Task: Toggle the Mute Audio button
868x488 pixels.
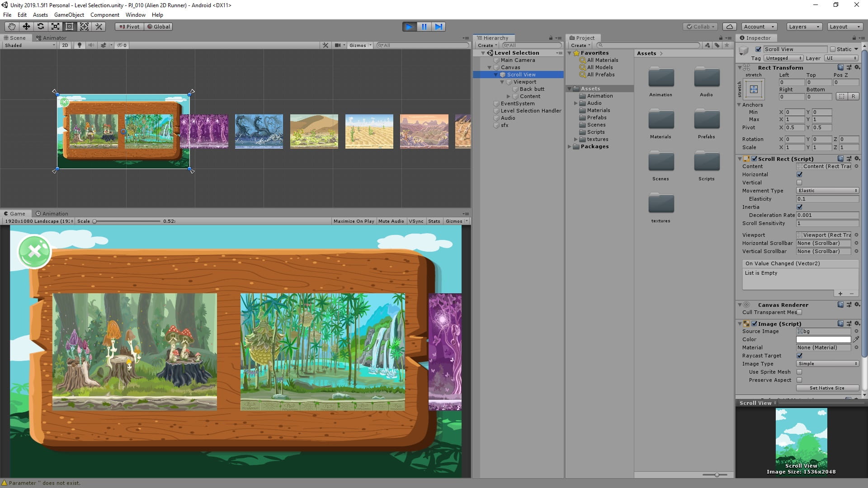Action: pyautogui.click(x=391, y=221)
